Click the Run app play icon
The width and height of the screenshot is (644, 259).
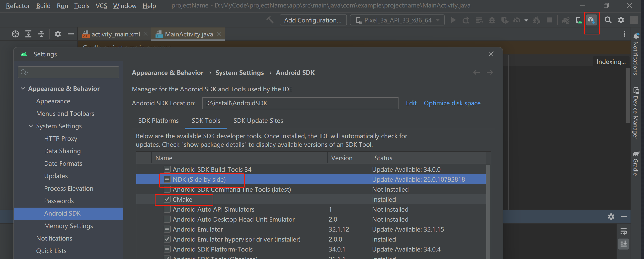(x=453, y=20)
